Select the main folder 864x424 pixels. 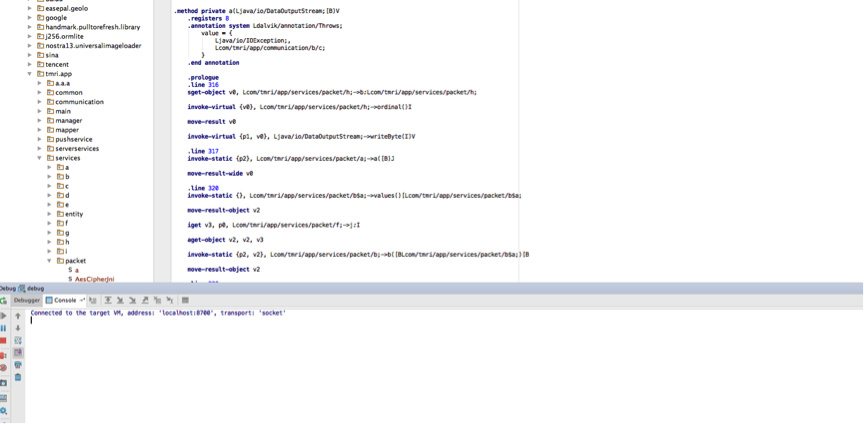[x=63, y=111]
